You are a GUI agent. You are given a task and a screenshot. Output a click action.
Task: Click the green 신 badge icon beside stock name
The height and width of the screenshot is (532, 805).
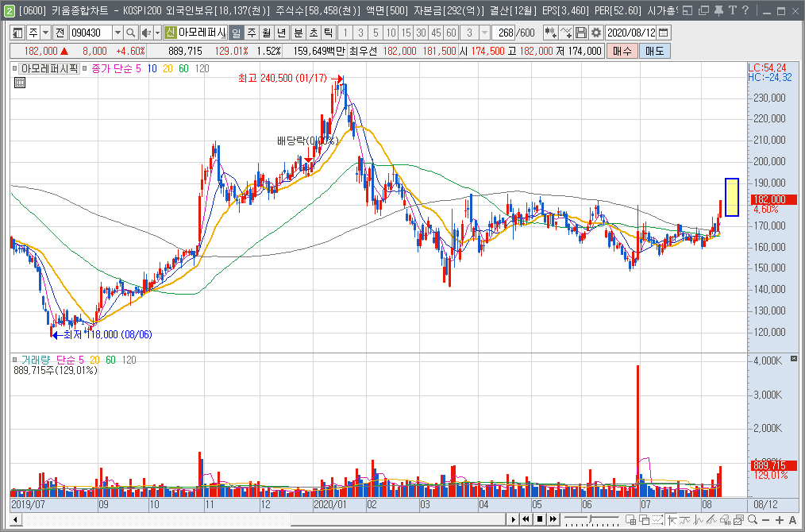click(170, 33)
